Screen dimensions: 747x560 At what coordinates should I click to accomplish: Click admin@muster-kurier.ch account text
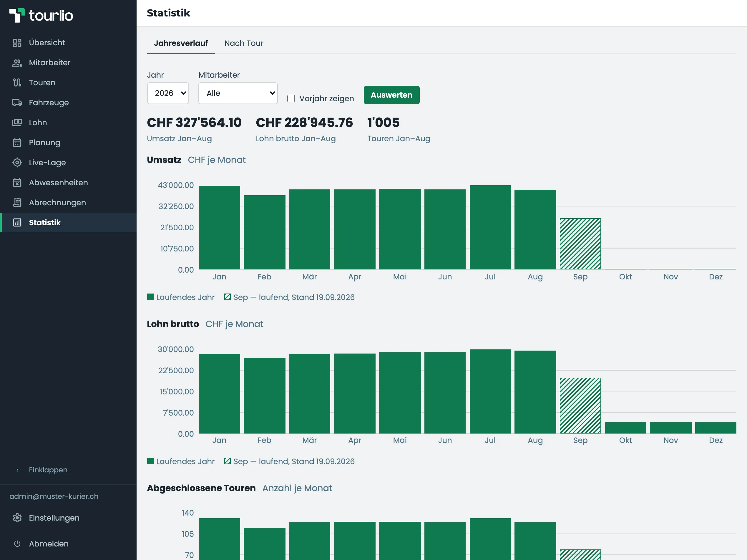54,496
